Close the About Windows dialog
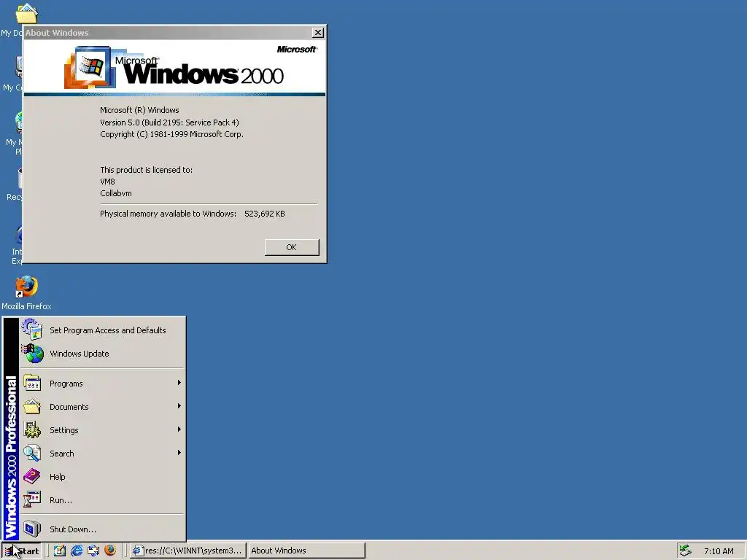747x560 pixels. [318, 32]
